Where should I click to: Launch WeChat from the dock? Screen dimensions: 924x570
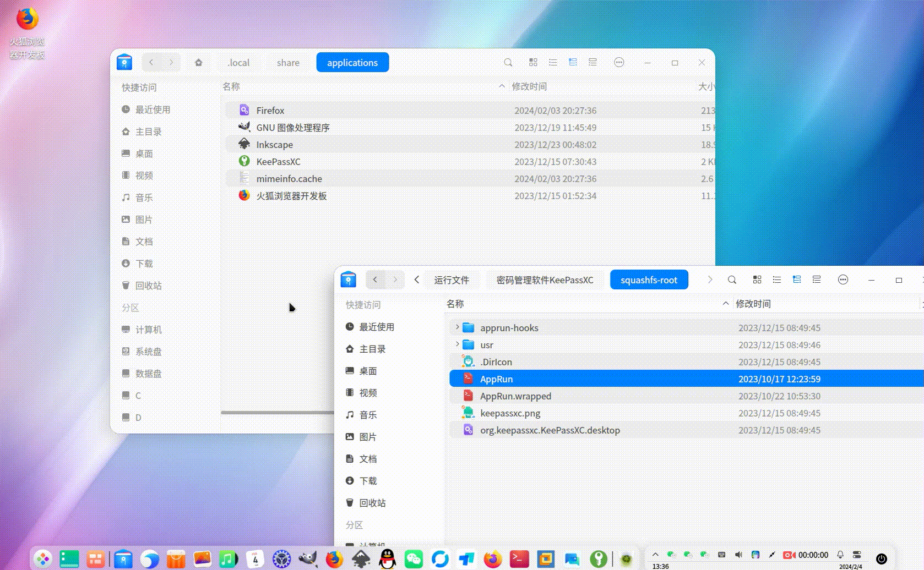[414, 559]
